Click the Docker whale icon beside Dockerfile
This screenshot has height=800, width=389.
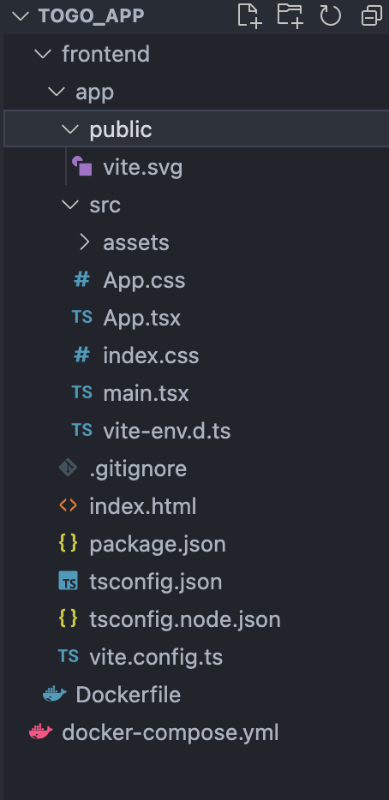pos(55,694)
